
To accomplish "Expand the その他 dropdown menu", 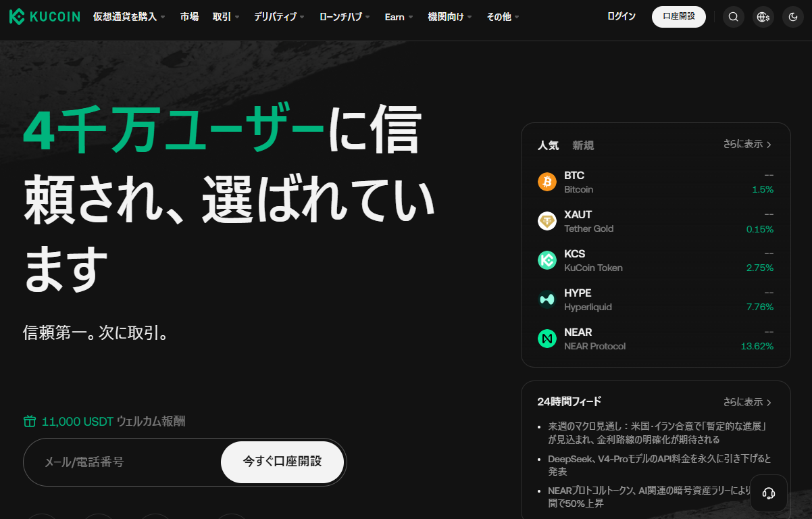I will click(x=503, y=17).
